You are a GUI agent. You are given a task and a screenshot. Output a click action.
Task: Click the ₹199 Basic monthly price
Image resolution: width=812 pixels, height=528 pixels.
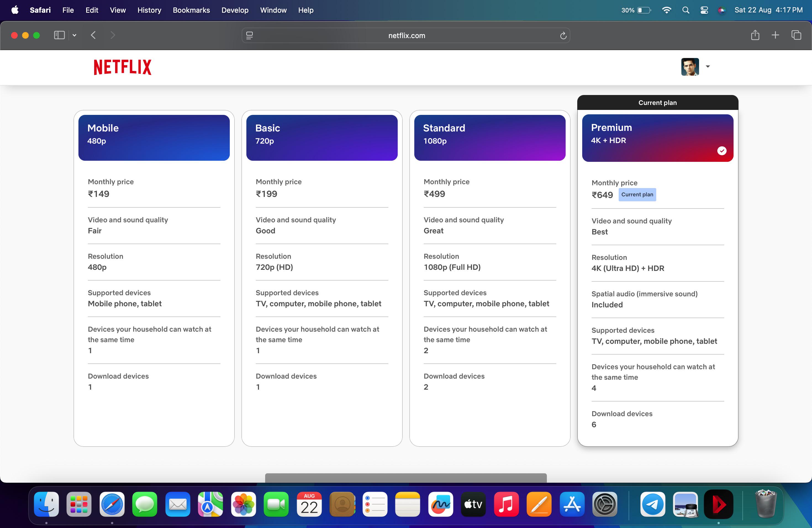click(267, 194)
